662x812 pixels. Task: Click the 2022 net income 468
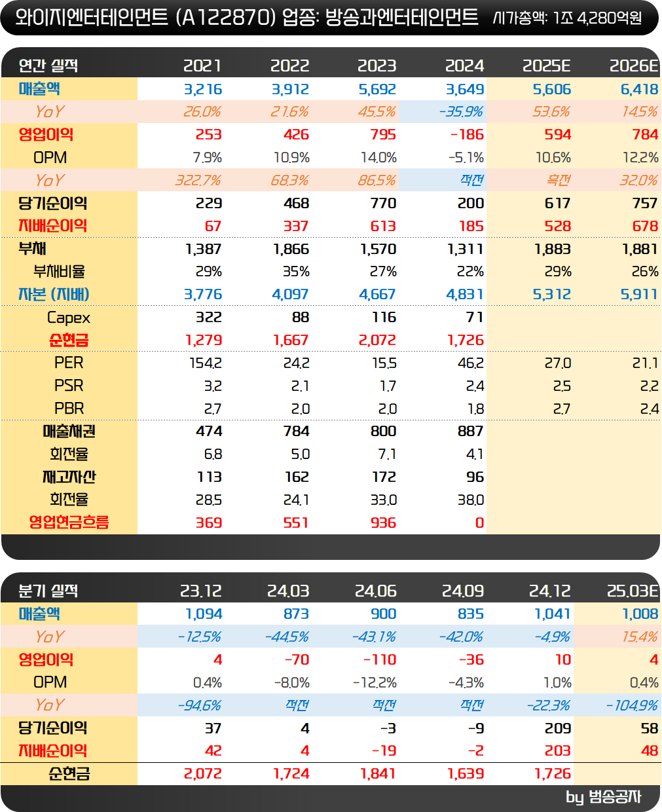(x=296, y=204)
